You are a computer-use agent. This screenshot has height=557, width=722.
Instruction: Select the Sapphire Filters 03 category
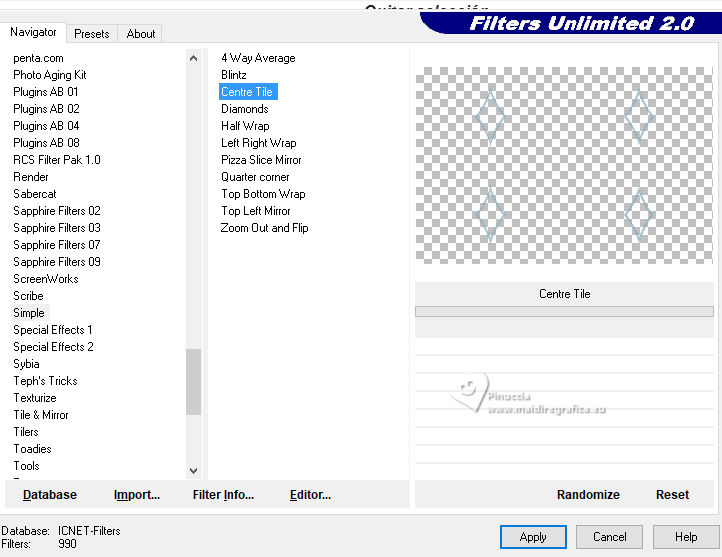[x=57, y=228]
